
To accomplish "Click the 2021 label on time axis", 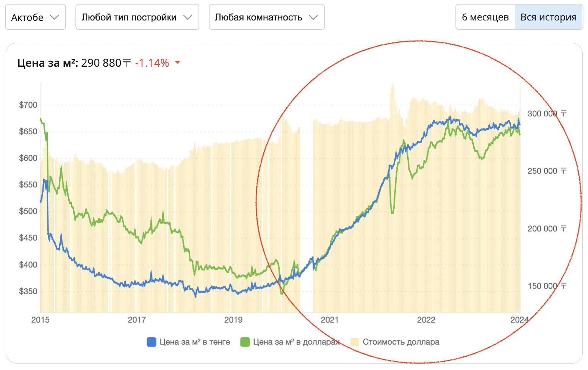I will click(330, 320).
